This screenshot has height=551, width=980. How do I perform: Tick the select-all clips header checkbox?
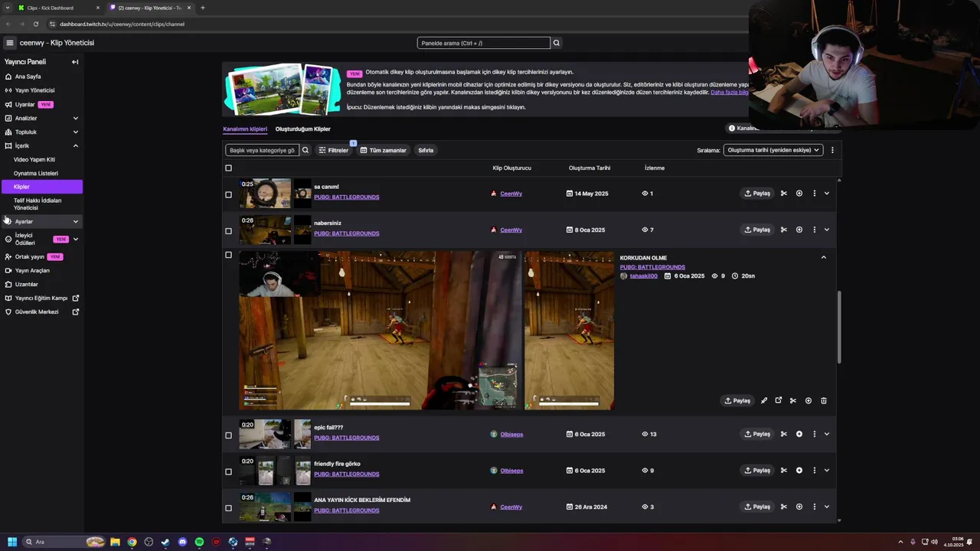[228, 168]
